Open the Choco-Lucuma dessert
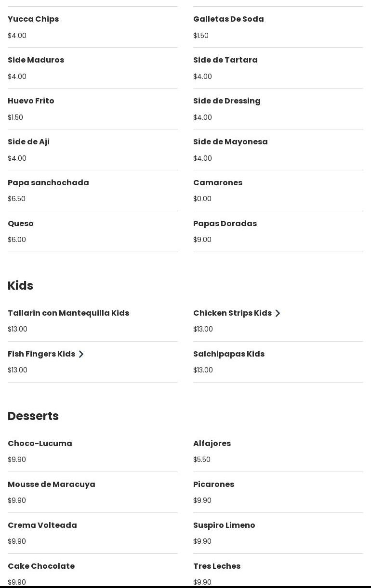 [40, 444]
